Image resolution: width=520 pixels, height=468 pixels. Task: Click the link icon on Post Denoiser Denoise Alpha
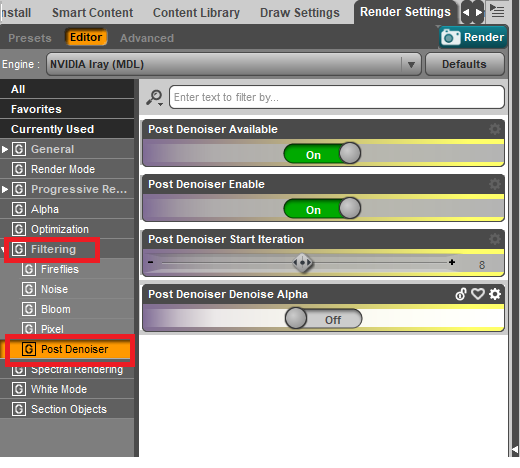click(x=461, y=294)
